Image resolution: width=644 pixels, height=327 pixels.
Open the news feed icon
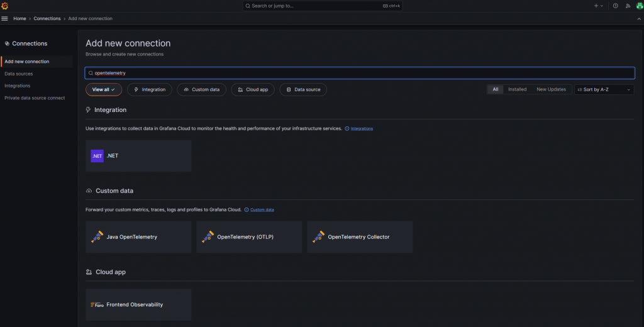click(x=628, y=6)
